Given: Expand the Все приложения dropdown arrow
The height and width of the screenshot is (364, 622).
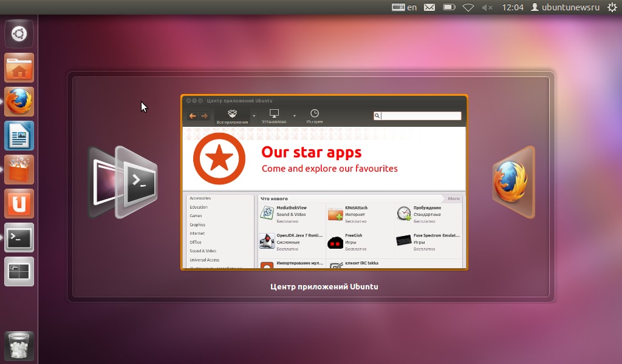Looking at the screenshot, I should tap(254, 116).
